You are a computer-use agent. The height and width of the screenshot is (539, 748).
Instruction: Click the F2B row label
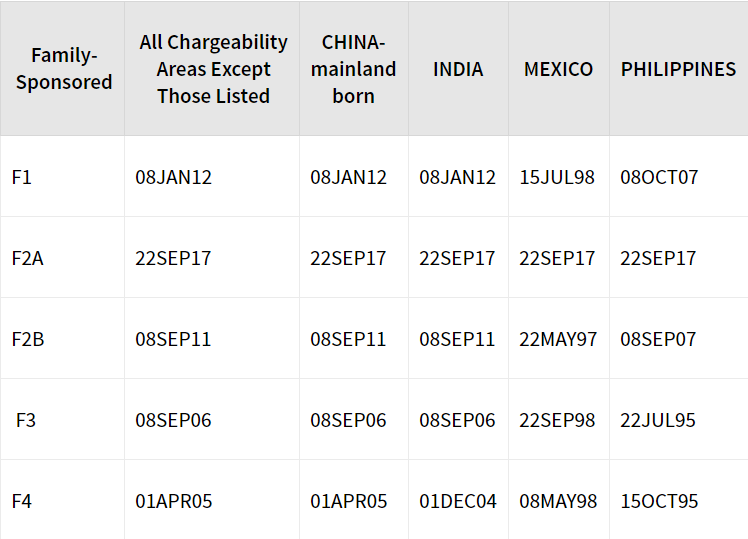click(28, 339)
